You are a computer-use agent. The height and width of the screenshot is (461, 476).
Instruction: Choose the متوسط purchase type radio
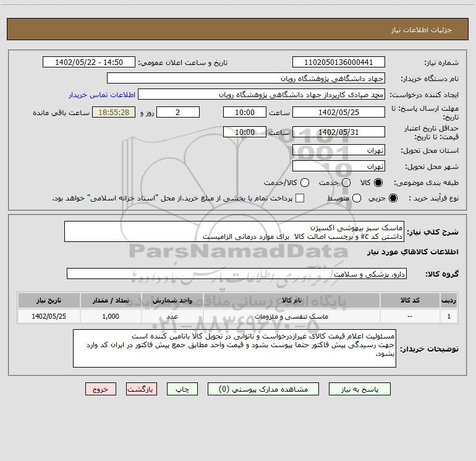[x=357, y=198]
